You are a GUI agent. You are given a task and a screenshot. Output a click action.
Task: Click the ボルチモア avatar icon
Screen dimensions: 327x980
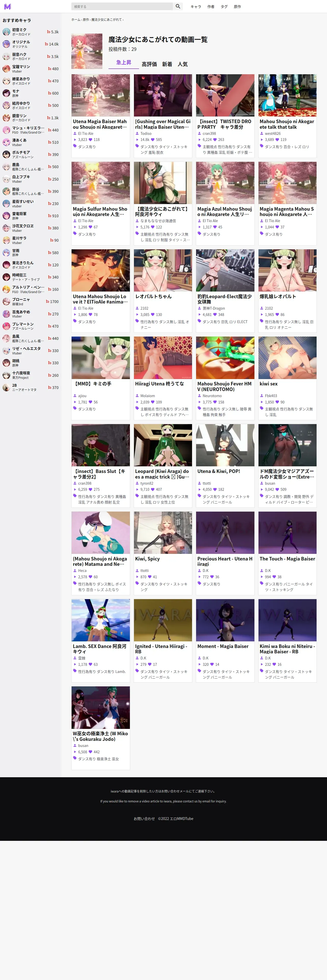pyautogui.click(x=6, y=154)
